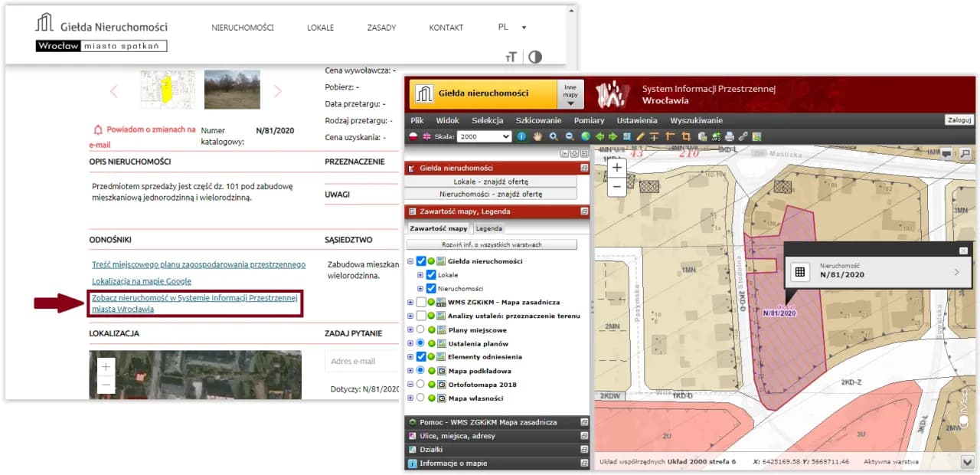Click the printer icon in toolbar
Image resolution: width=980 pixels, height=475 pixels.
pos(729,136)
